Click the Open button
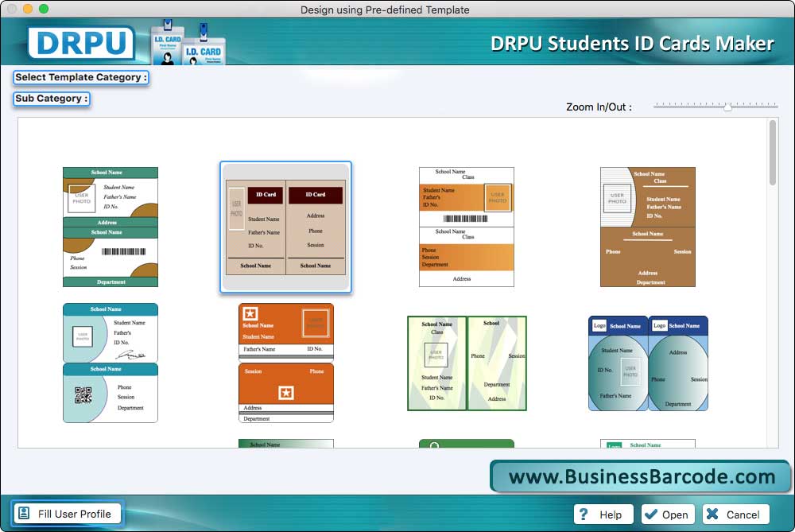This screenshot has width=795, height=532. point(667,515)
